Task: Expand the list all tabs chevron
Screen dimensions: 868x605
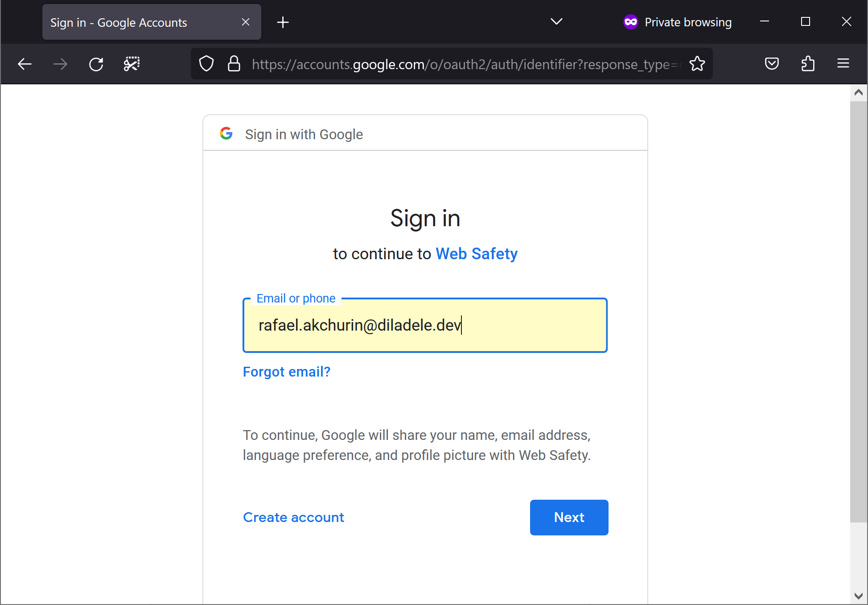Action: point(556,21)
